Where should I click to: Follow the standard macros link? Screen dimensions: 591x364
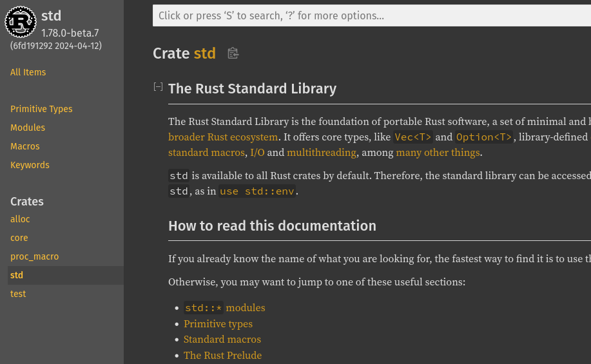206,152
